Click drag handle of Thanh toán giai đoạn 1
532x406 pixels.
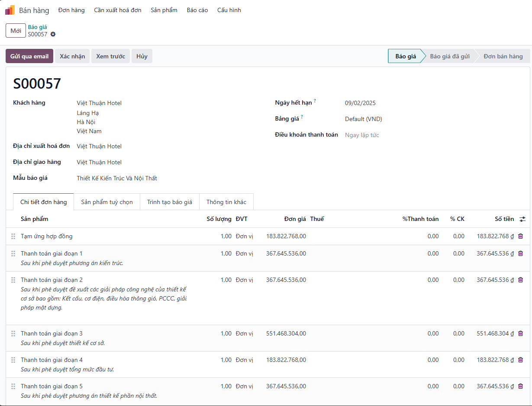click(x=13, y=254)
